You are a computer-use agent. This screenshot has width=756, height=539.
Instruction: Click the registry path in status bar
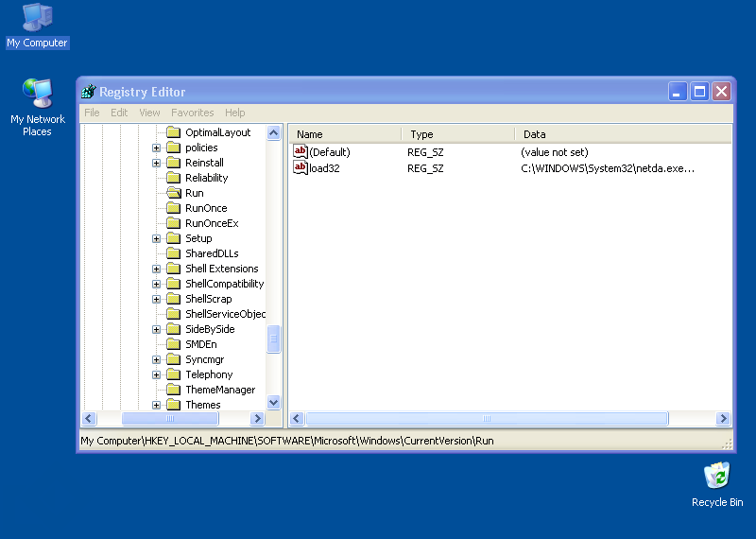pyautogui.click(x=287, y=441)
